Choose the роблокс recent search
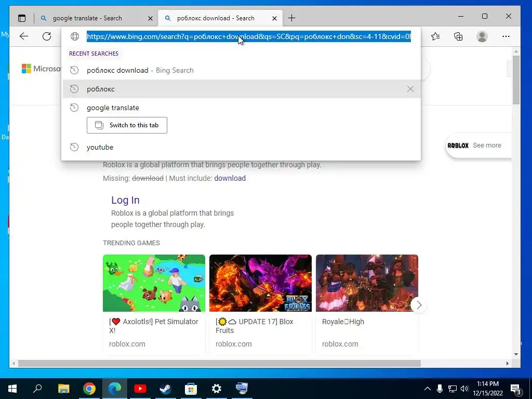 click(242, 89)
